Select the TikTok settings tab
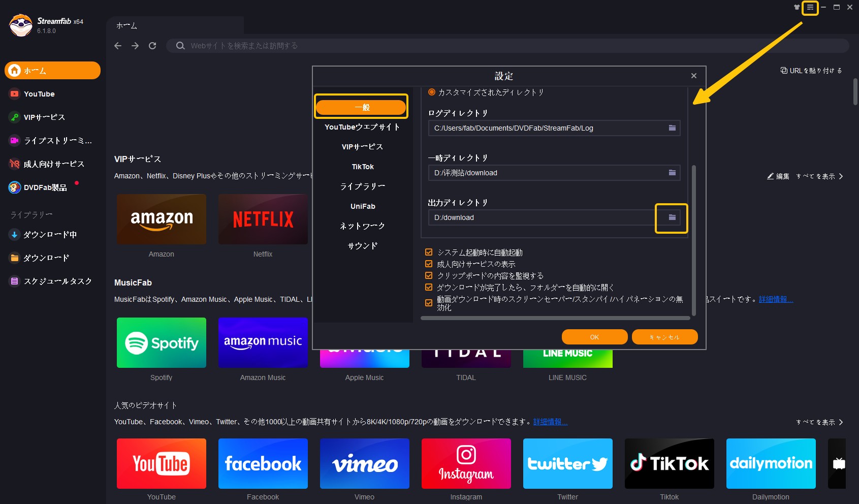 pyautogui.click(x=362, y=167)
